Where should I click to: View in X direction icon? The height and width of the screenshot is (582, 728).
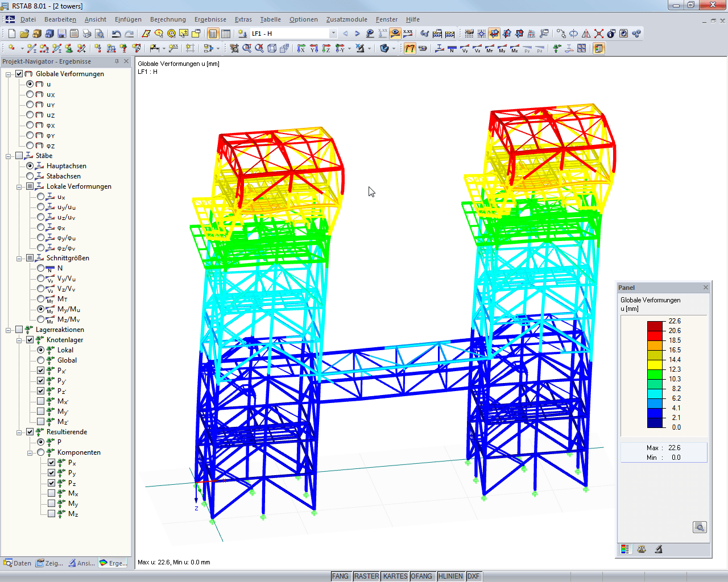coord(301,48)
